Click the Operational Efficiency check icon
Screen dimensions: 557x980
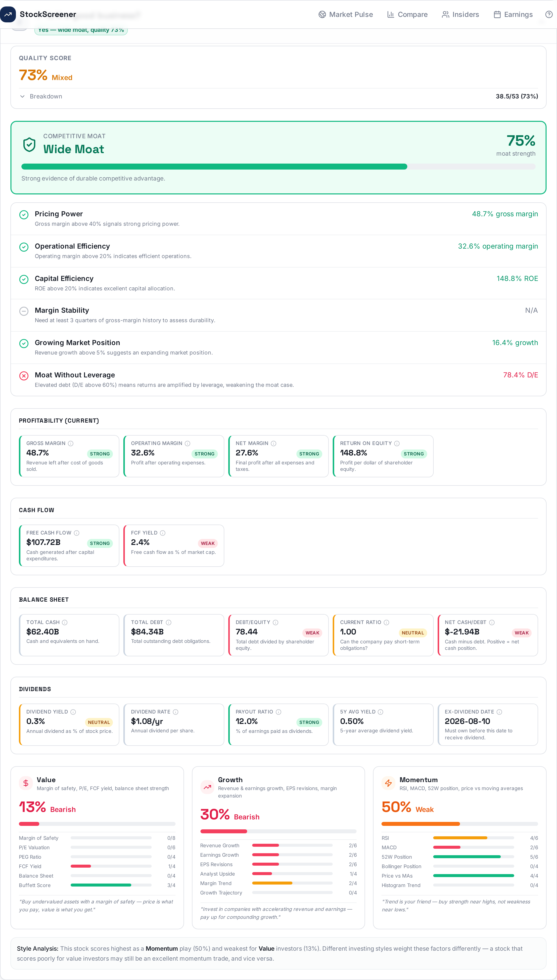(x=24, y=247)
